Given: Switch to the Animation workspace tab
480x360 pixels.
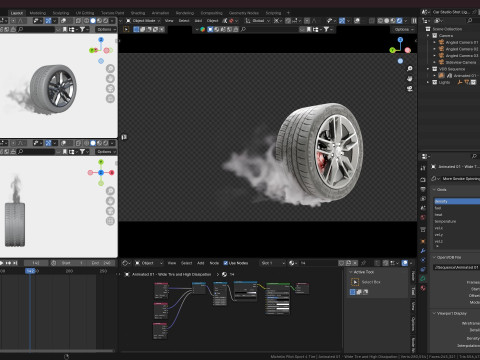Looking at the screenshot, I should point(160,13).
